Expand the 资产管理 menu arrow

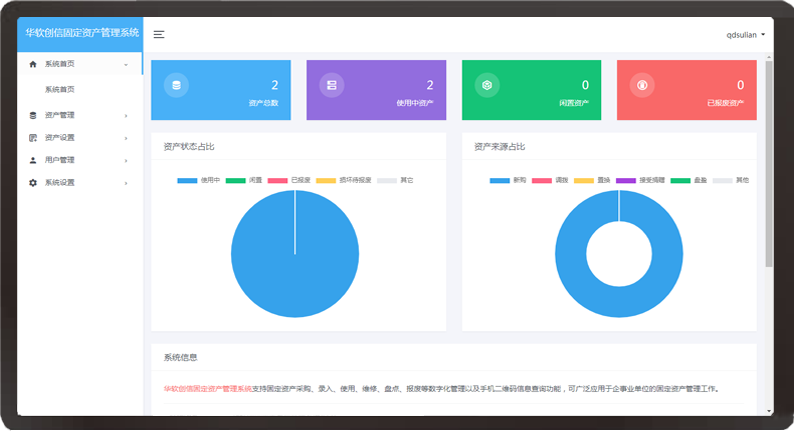tap(126, 116)
